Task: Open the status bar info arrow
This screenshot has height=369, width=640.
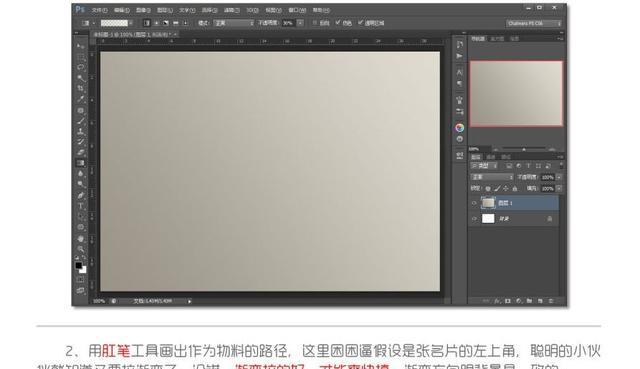Action: [189, 301]
